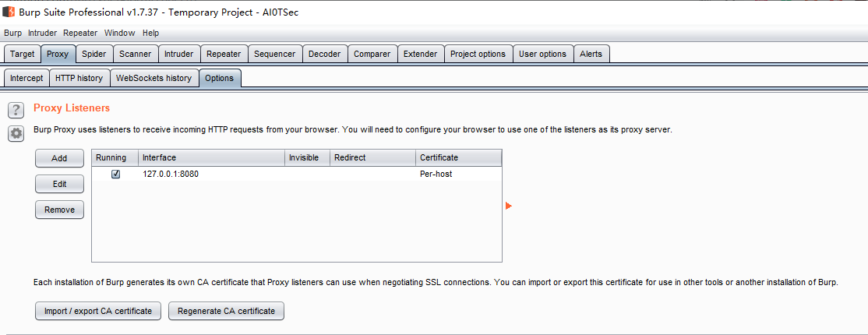Open the Proxy Listeners help icon
Screen dimensions: 868x335
[x=16, y=110]
